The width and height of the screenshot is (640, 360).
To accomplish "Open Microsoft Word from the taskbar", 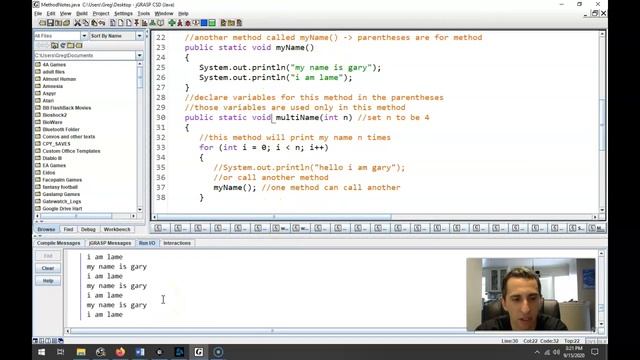I will tap(140, 351).
